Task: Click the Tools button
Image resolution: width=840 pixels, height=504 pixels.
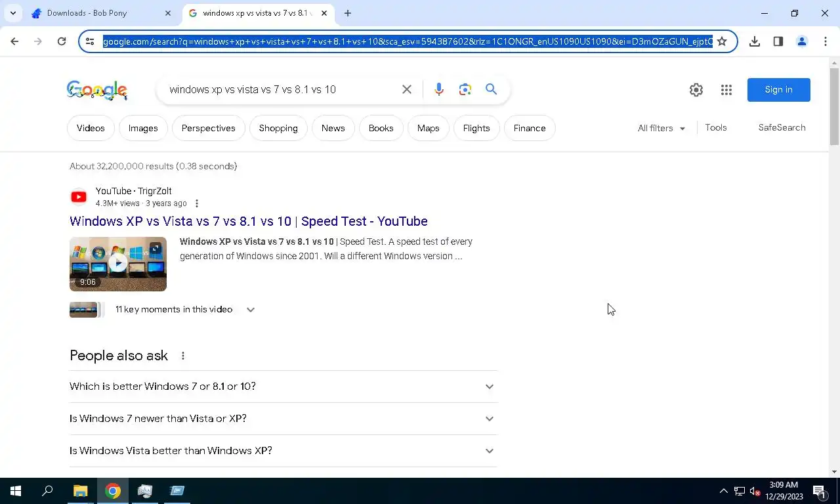Action: click(x=716, y=127)
